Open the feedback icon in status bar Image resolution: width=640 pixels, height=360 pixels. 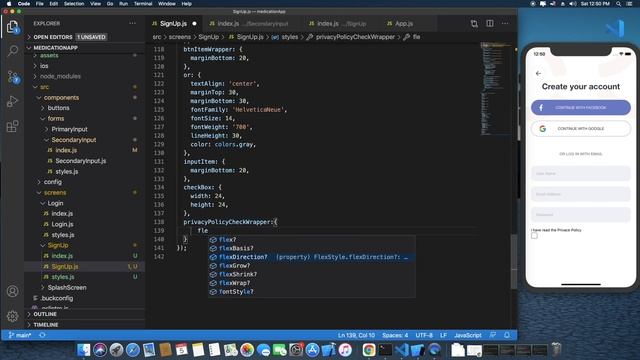click(x=493, y=335)
